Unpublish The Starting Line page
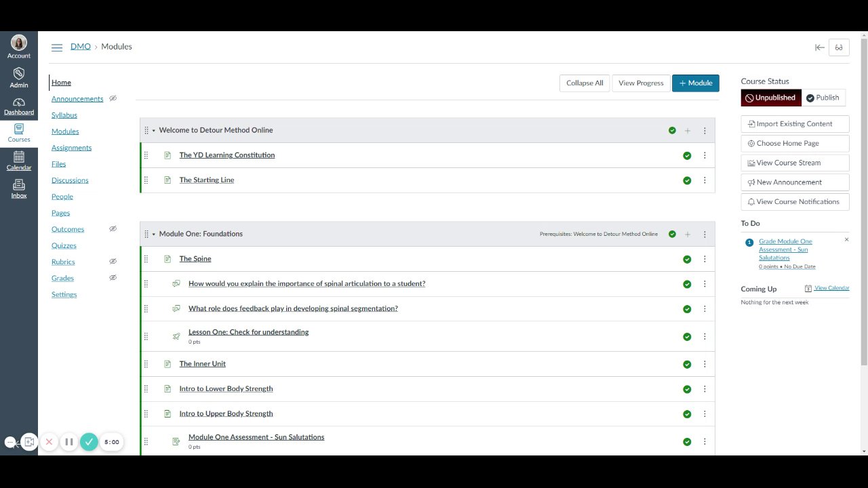The height and width of the screenshot is (488, 868). (687, 181)
